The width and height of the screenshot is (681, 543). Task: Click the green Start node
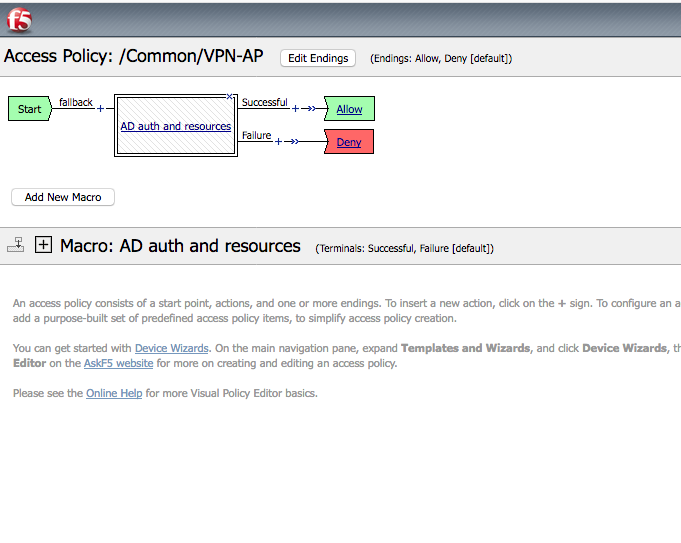tap(30, 109)
